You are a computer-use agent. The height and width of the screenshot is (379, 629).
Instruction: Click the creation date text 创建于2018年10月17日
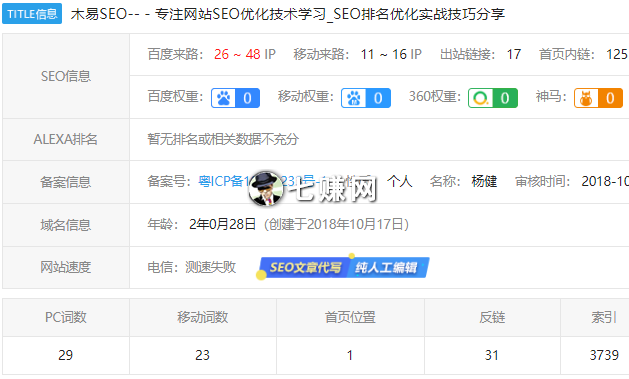(x=336, y=224)
